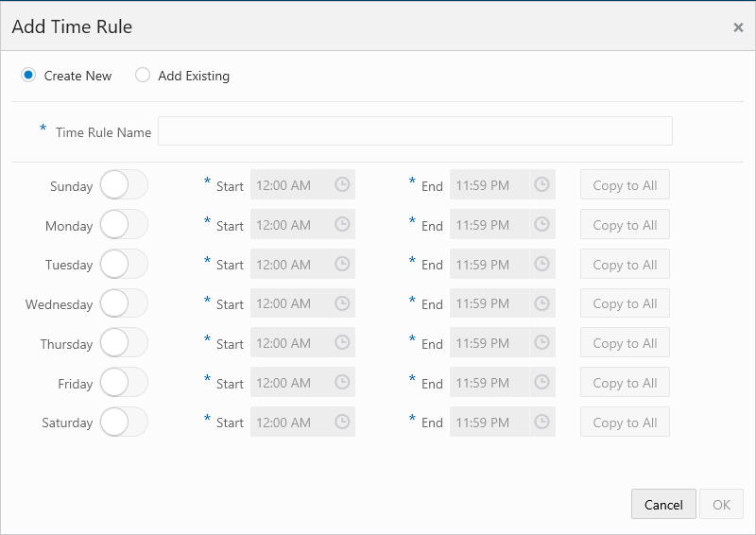Viewport: 756px width, 535px height.
Task: Open the Friday End time clock picker
Action: (x=541, y=382)
